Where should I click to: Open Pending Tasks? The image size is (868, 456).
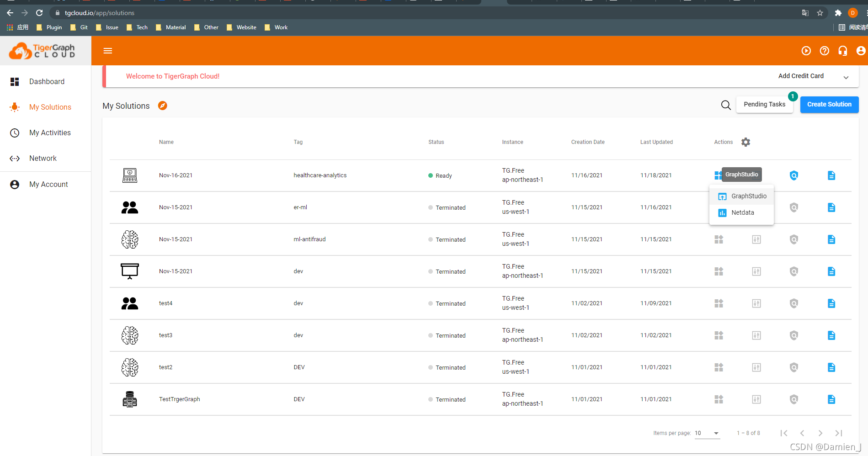pyautogui.click(x=764, y=104)
